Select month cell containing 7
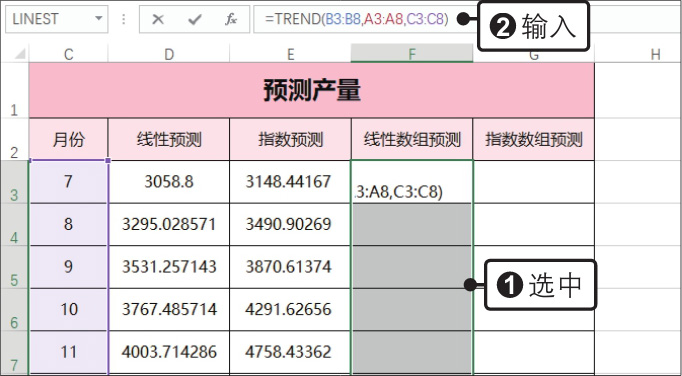The image size is (682, 376). pos(68,182)
